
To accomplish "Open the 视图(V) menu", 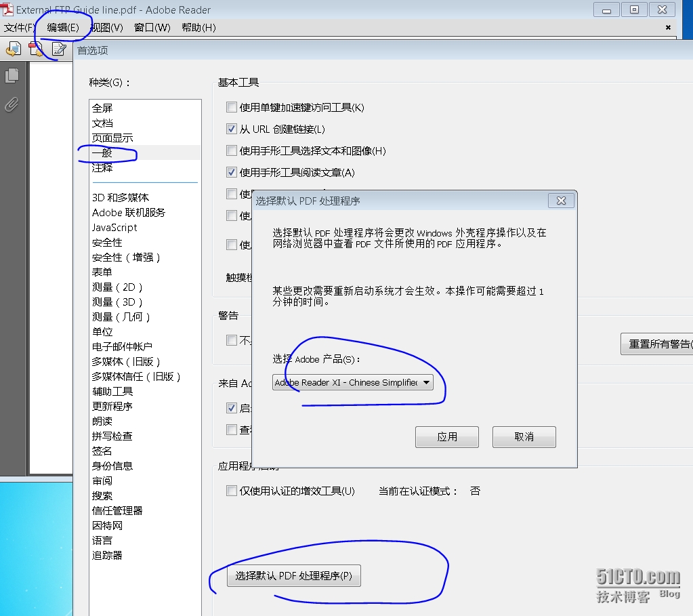I will [107, 28].
